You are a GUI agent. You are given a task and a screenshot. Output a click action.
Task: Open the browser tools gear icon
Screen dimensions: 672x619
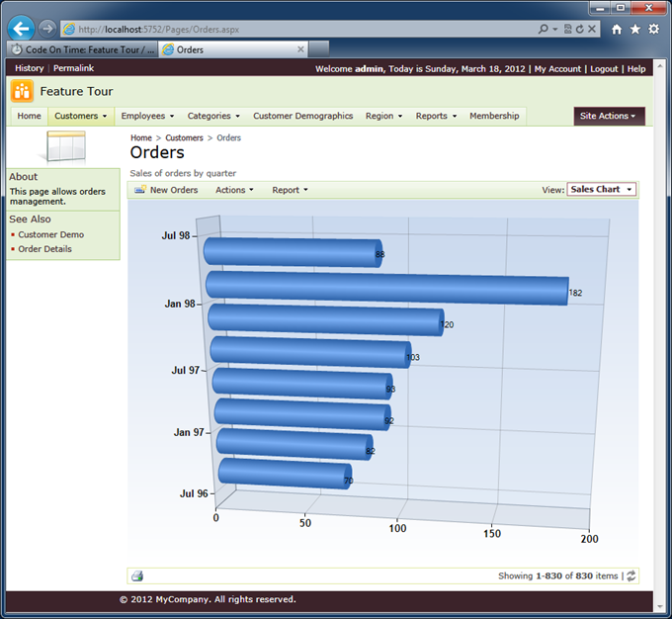(653, 30)
